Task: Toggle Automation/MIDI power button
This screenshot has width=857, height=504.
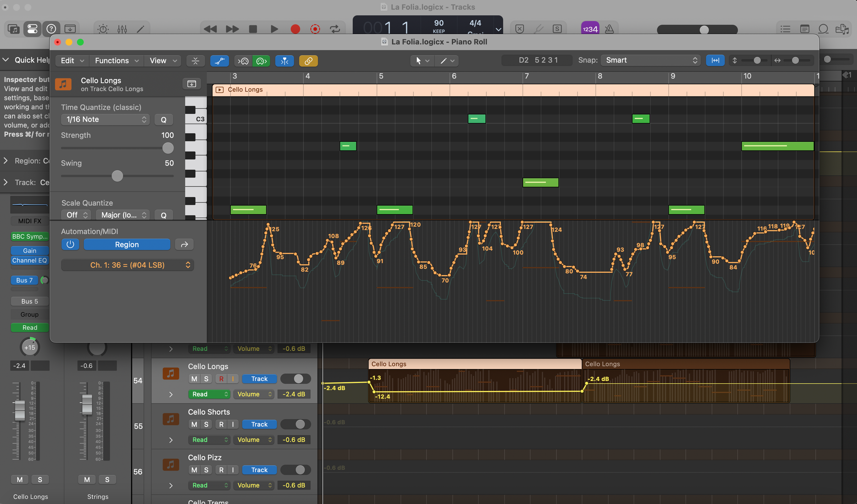Action: (70, 244)
